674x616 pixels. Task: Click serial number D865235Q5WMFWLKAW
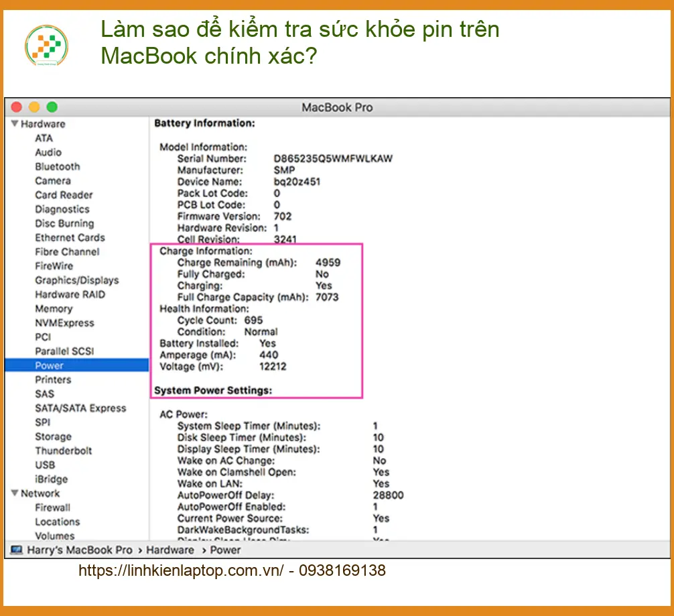pyautogui.click(x=333, y=158)
